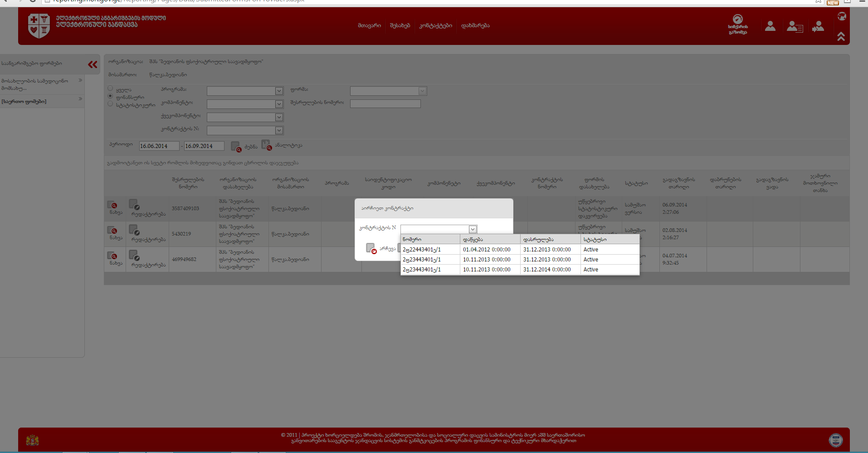This screenshot has width=868, height=453.
Task: Open the კონტაქტები menu item
Action: pos(435,26)
